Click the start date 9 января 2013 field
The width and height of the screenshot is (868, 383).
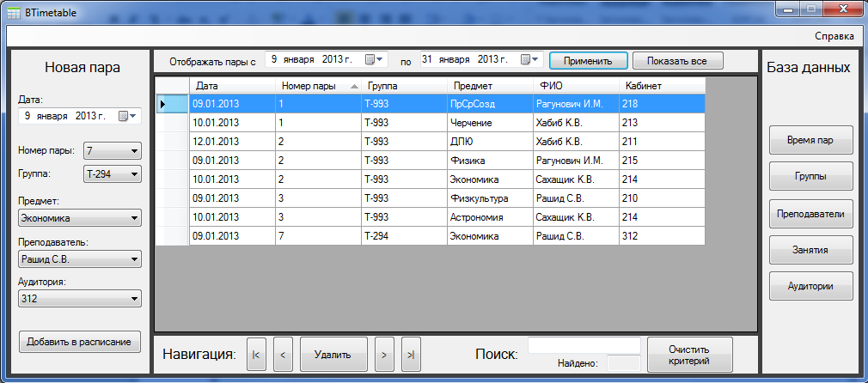coord(327,60)
